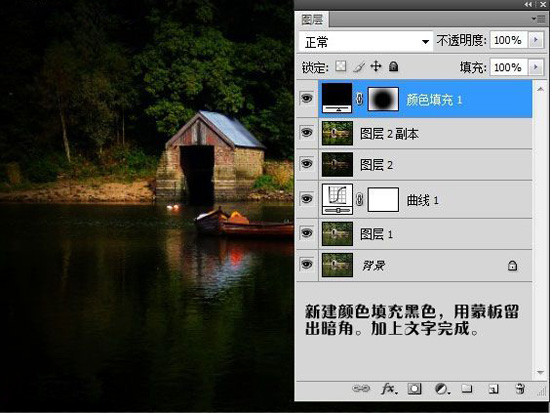Click the black fill color thumbnail of 颜色填充 1
The image size is (550, 413).
[x=337, y=98]
